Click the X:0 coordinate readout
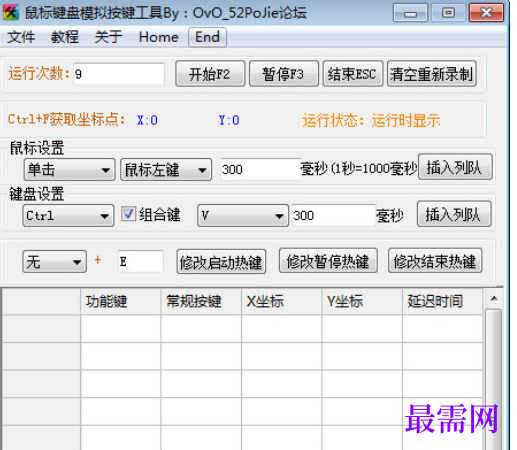This screenshot has width=517, height=450. 147,120
